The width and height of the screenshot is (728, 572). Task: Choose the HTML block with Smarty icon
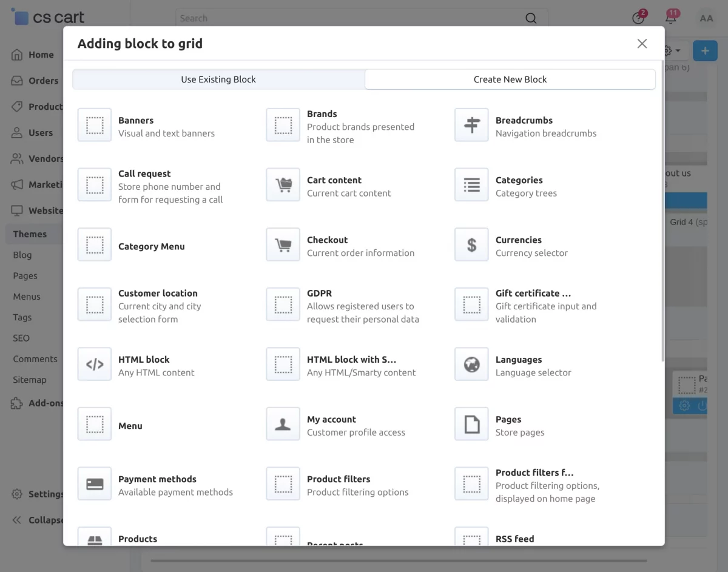click(x=283, y=365)
